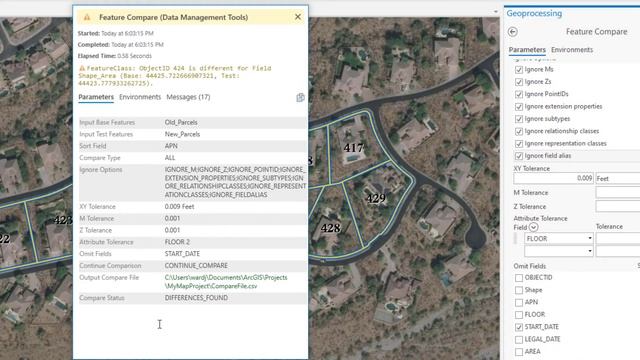
Task: Uncheck the Ignore PointIDs checkbox
Action: tap(519, 94)
